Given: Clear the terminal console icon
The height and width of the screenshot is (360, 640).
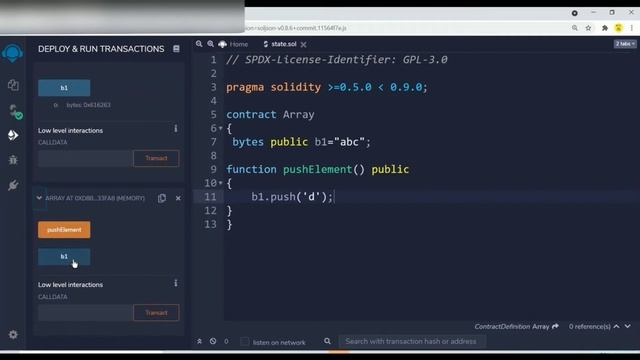Looking at the screenshot, I should [213, 341].
